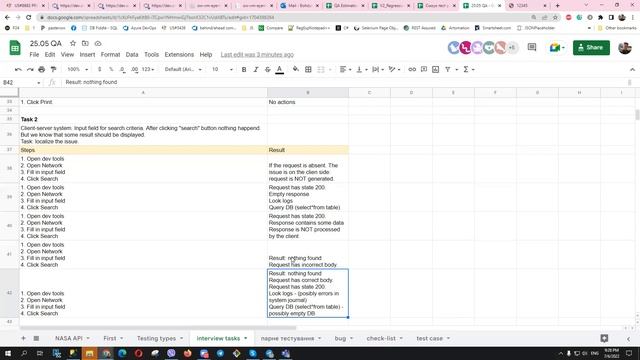Image resolution: width=640 pixels, height=360 pixels.
Task: Click the Name box showing B42
Action: point(21,82)
